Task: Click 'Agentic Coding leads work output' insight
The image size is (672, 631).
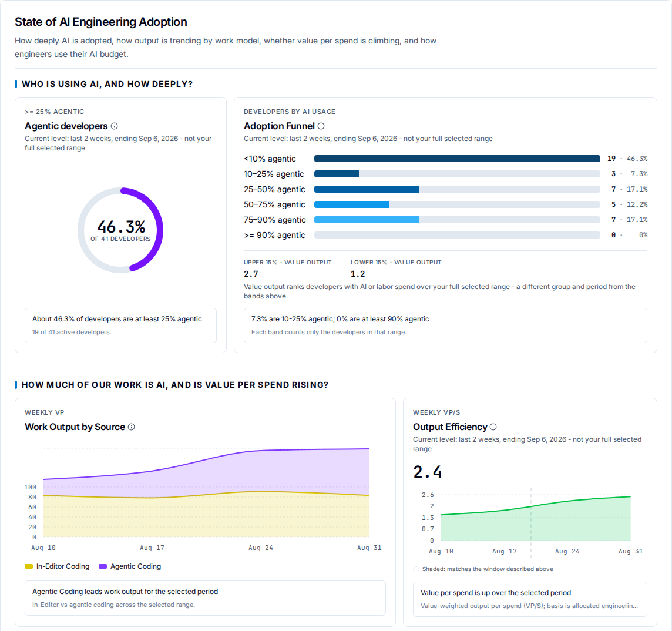Action: pyautogui.click(x=205, y=598)
